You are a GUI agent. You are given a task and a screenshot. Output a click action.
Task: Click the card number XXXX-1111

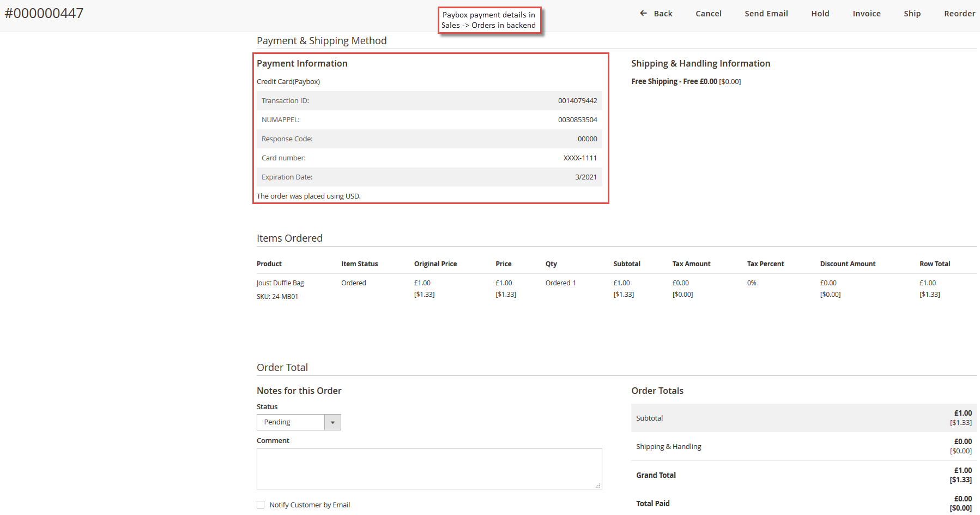click(580, 158)
